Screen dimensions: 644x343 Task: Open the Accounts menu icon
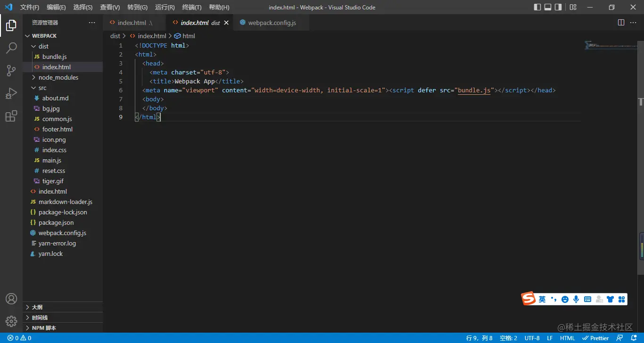(11, 299)
